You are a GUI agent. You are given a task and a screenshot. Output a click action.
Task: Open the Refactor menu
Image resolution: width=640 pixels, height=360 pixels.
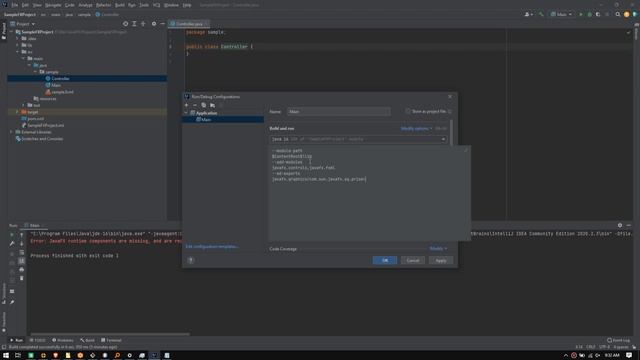click(x=103, y=5)
